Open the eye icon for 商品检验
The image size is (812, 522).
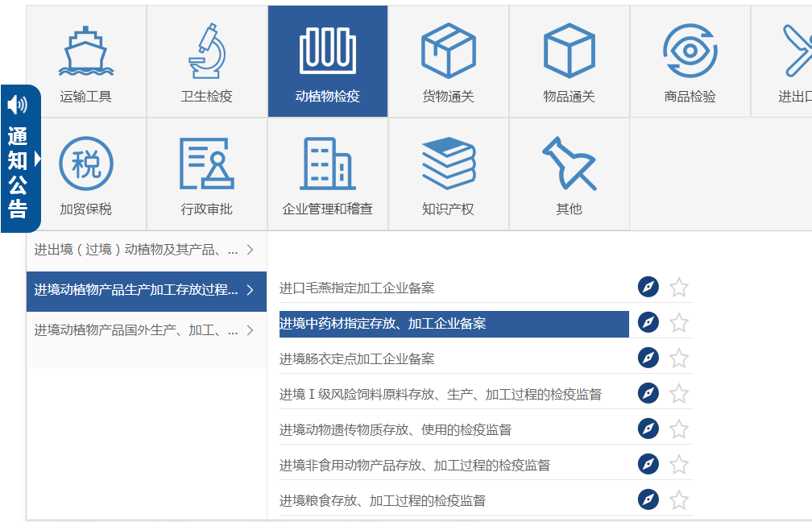click(x=690, y=51)
